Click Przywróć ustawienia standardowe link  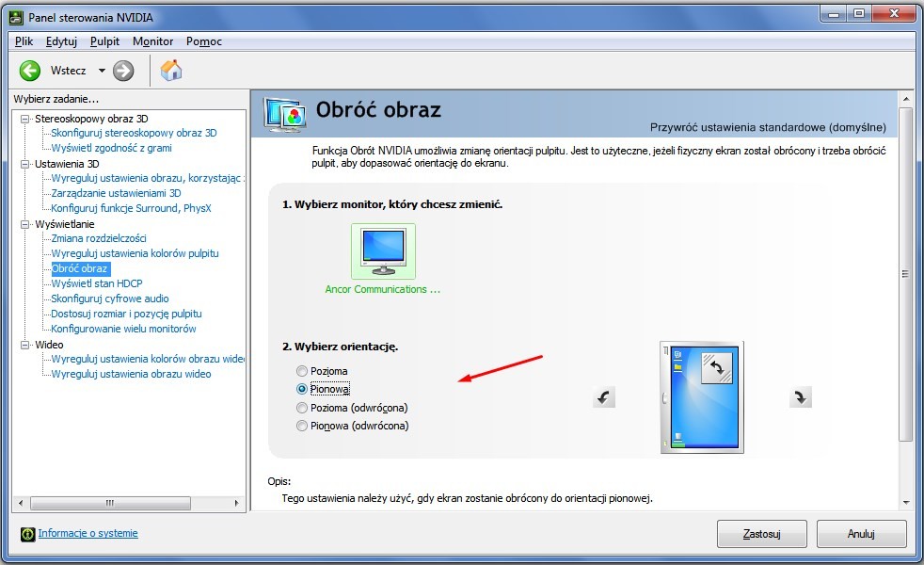point(768,127)
